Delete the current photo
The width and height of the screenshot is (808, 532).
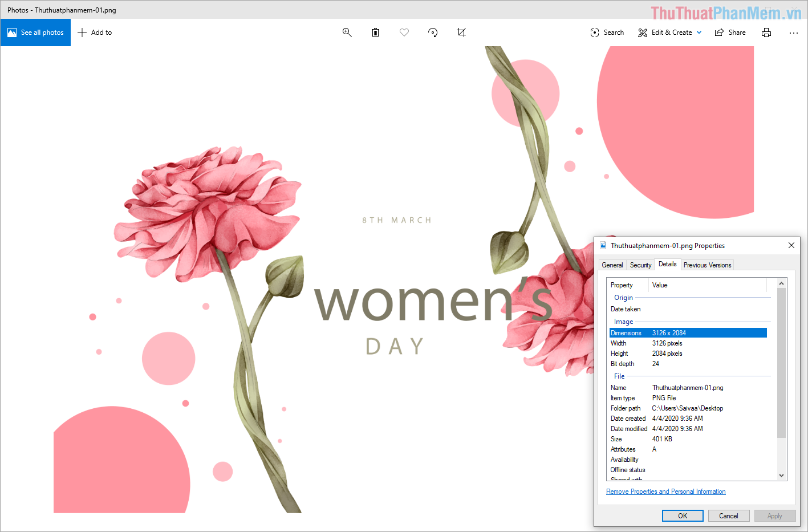375,33
